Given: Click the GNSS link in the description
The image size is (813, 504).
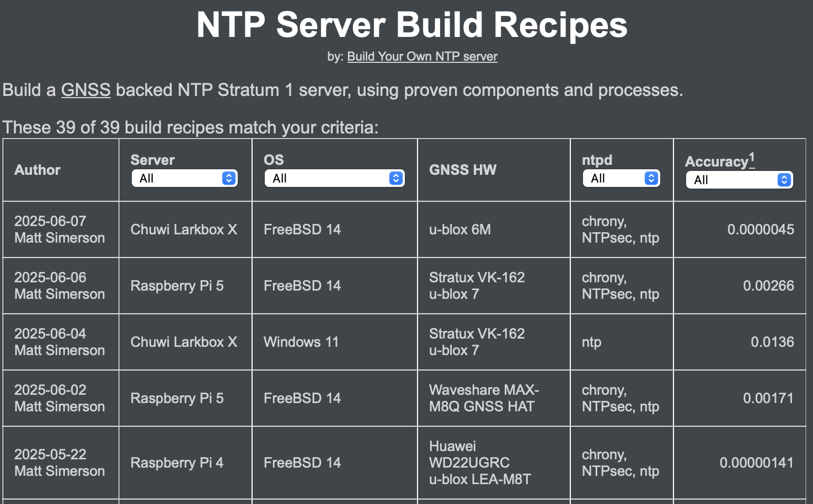Looking at the screenshot, I should [x=85, y=90].
